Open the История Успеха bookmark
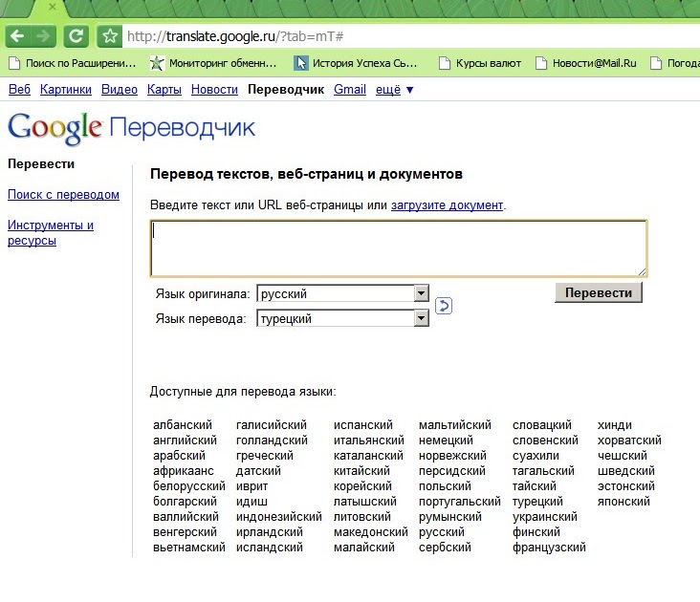 (356, 64)
